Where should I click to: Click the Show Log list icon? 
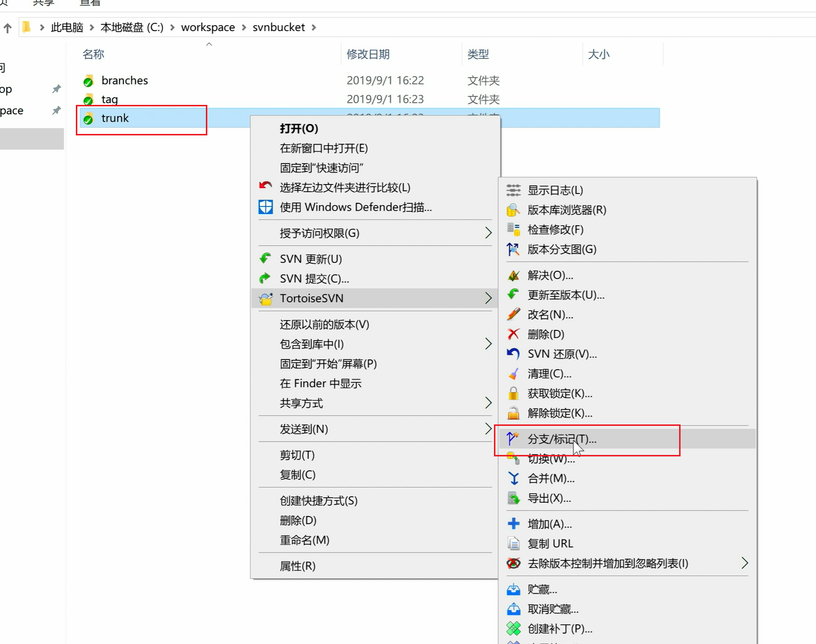click(513, 190)
